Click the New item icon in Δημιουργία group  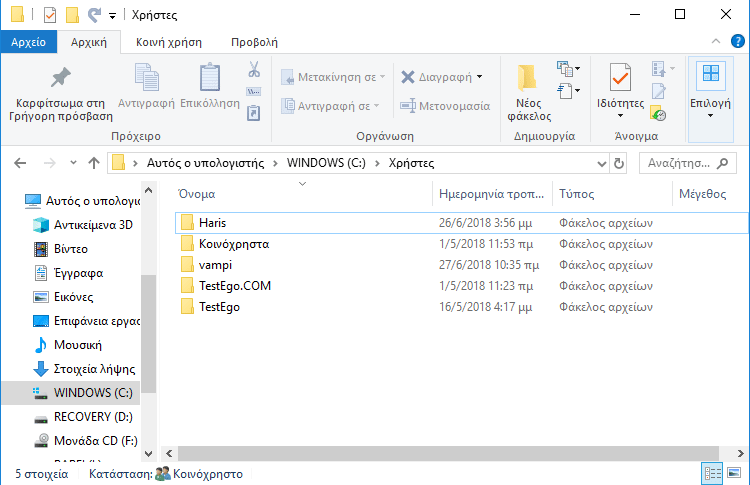(565, 69)
